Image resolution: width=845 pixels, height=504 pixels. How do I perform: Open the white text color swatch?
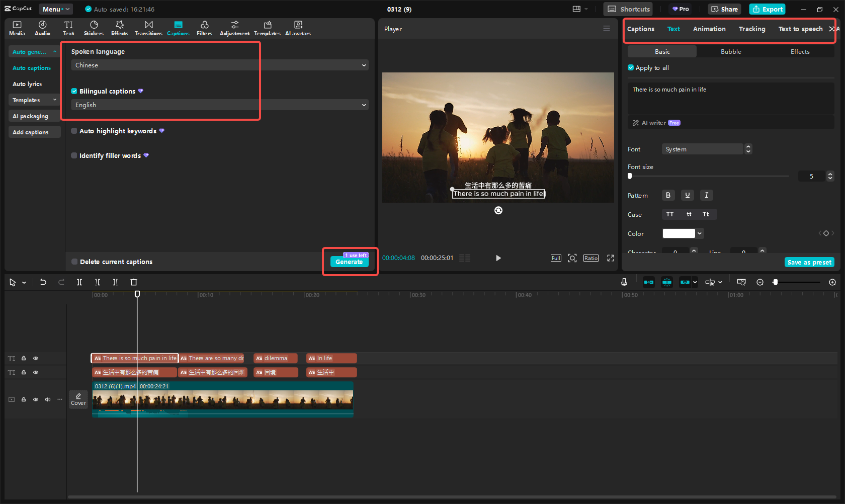(679, 233)
